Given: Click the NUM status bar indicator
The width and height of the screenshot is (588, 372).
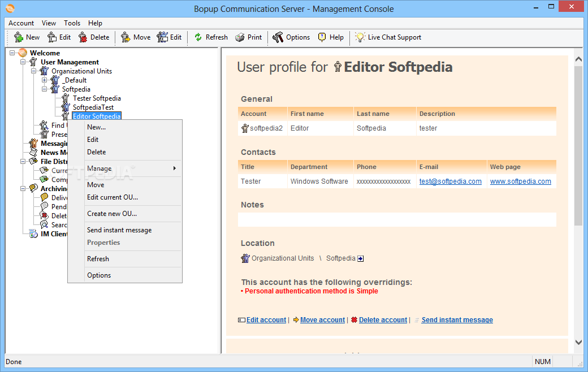Looking at the screenshot, I should pyautogui.click(x=543, y=362).
